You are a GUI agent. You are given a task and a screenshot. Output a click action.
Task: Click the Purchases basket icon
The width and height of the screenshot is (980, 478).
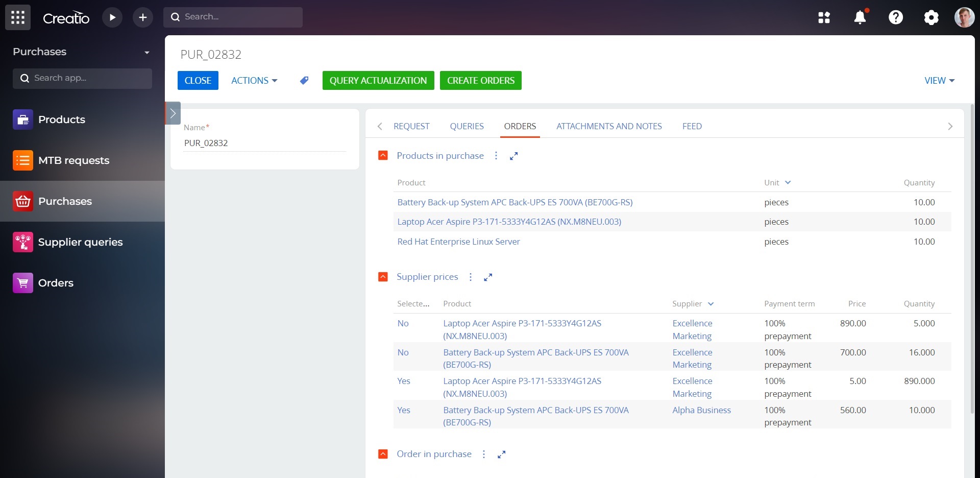click(x=23, y=201)
